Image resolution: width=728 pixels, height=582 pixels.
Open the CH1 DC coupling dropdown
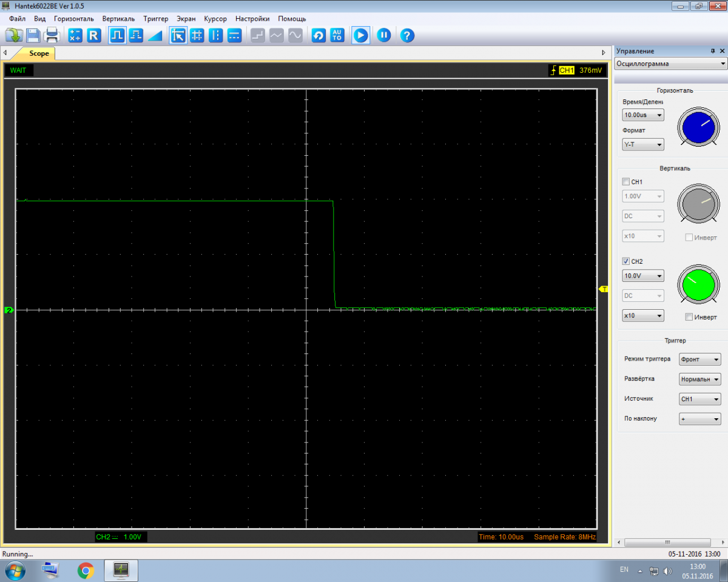click(x=643, y=216)
